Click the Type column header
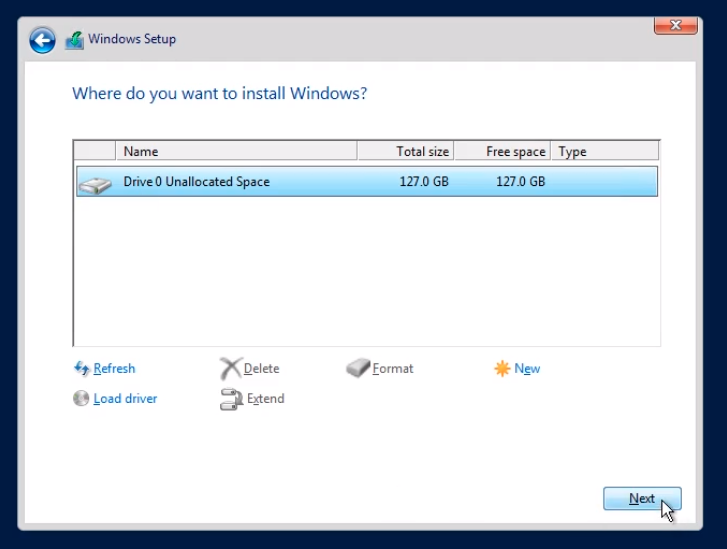The image size is (727, 549). click(605, 152)
